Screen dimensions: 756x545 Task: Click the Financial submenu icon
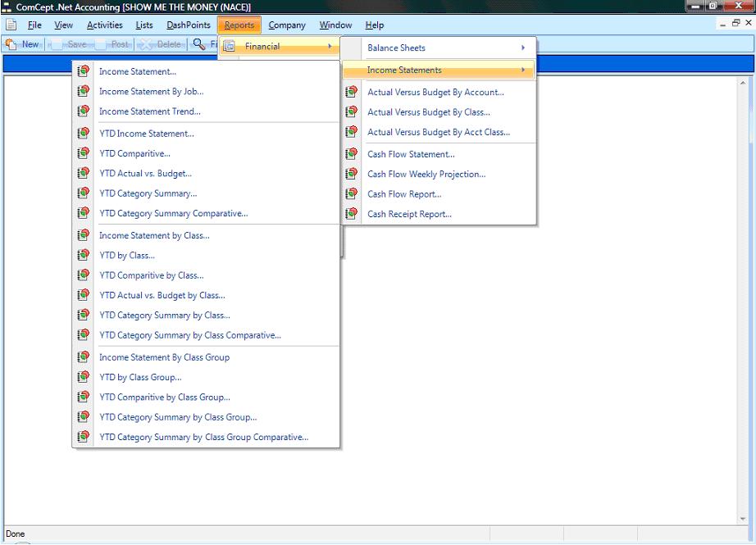coord(230,47)
